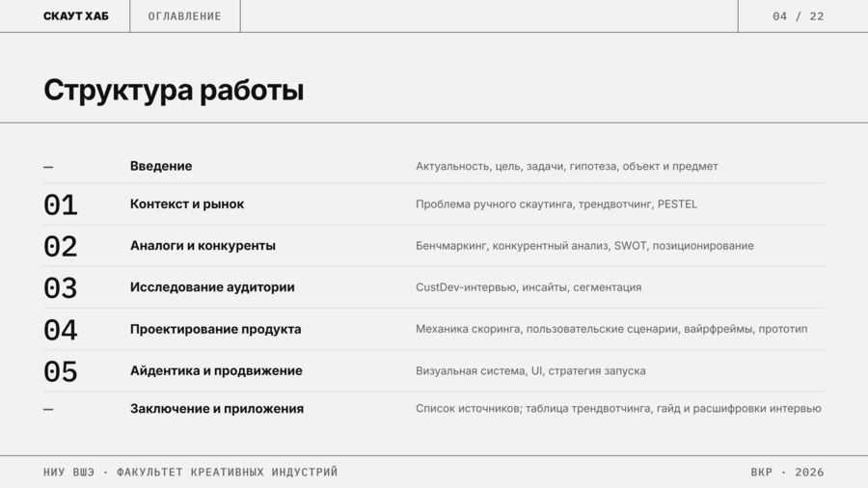The height and width of the screenshot is (488, 868).
Task: Click the description beginning Бенчмаркинг, конкурентный анализ
Action: [584, 246]
